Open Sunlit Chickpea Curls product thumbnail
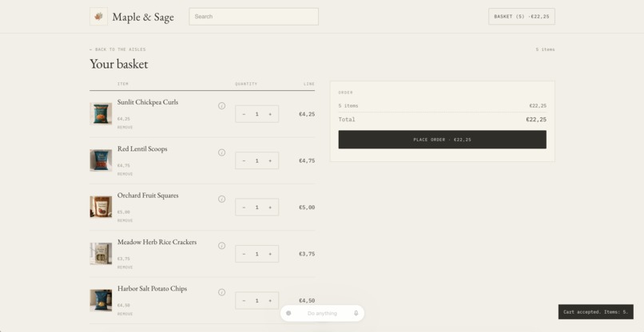Image resolution: width=644 pixels, height=332 pixels. tap(101, 113)
